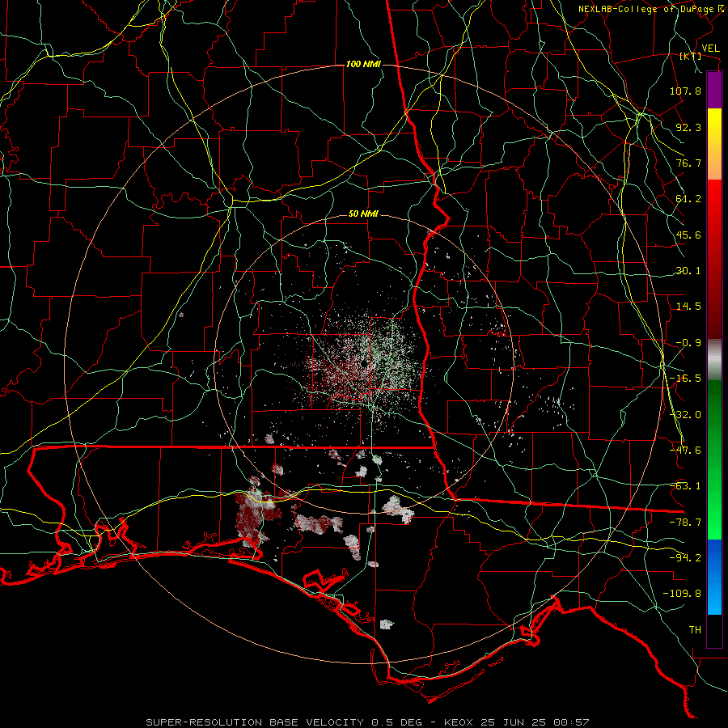Click the VEL legend title

coord(710,49)
